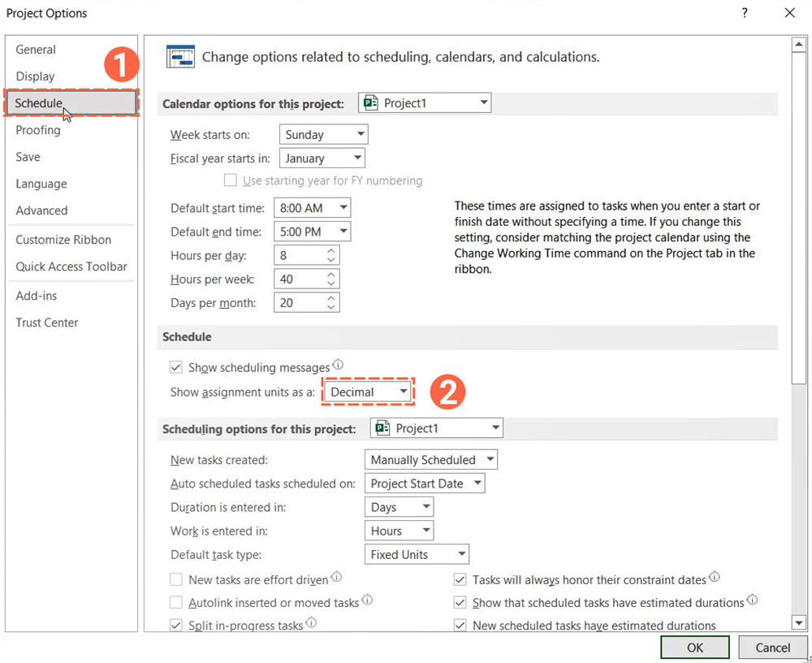Click info icon beside estimated durations option

pyautogui.click(x=753, y=600)
